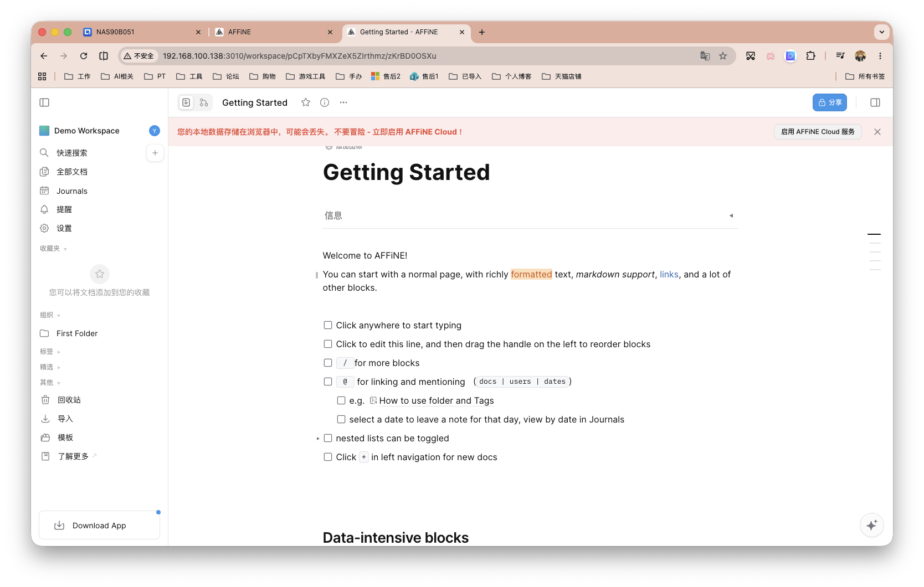Open the 游戏工具 bookmarks folder

pyautogui.click(x=306, y=76)
